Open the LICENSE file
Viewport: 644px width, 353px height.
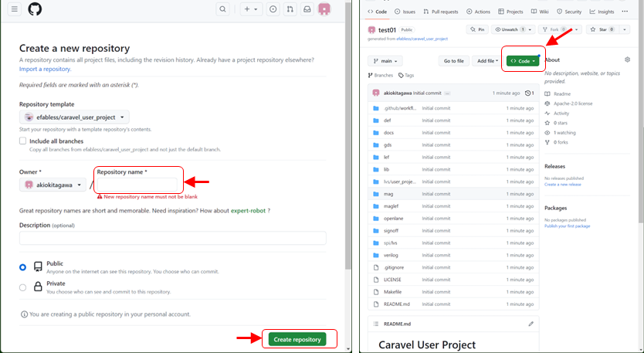pos(392,280)
